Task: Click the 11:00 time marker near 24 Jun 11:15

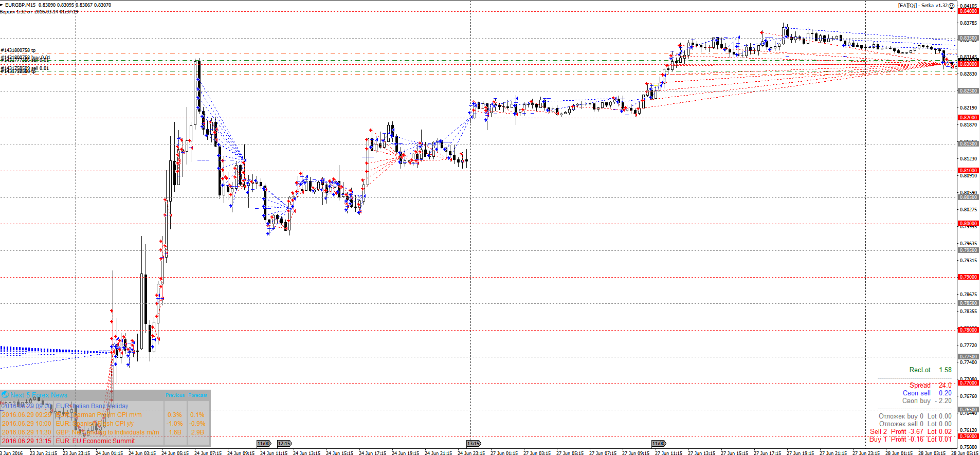Action: 264,443
